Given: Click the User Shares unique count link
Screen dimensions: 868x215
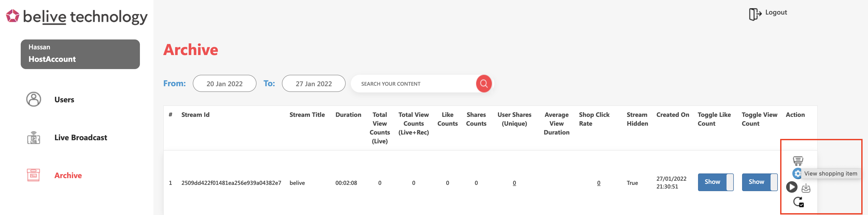Looking at the screenshot, I should click(514, 183).
